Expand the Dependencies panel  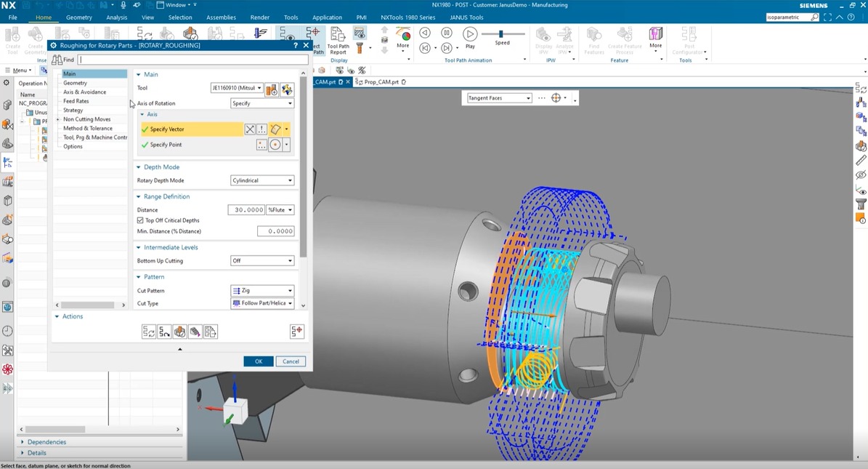(23, 442)
